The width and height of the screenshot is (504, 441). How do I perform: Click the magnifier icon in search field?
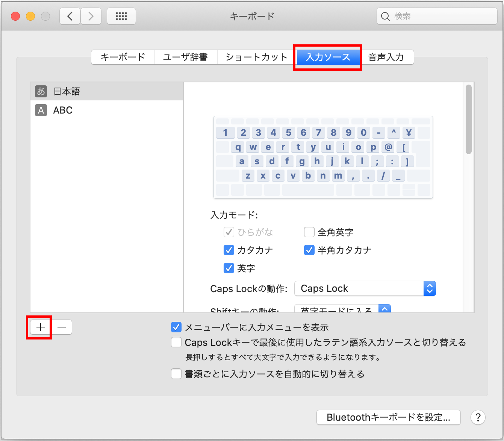click(x=386, y=17)
